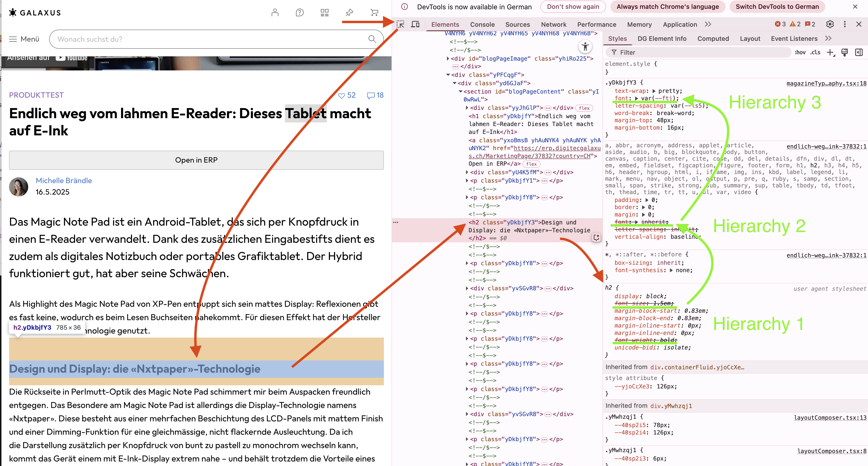Image resolution: width=868 pixels, height=466 pixels.
Task: Open the shopping cart icon
Action: pos(374,13)
